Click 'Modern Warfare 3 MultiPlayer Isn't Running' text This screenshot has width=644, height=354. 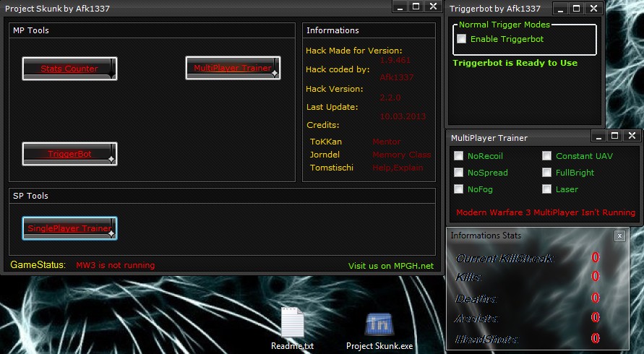(x=546, y=212)
